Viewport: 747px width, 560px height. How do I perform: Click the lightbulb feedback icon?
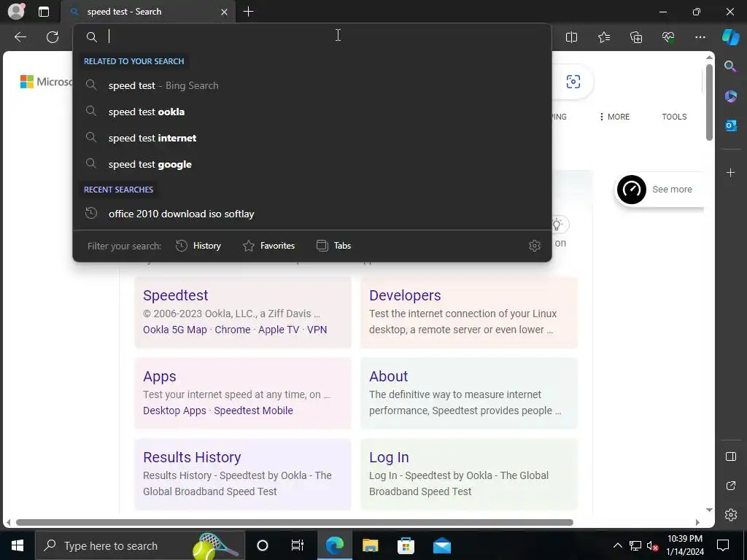pyautogui.click(x=557, y=225)
